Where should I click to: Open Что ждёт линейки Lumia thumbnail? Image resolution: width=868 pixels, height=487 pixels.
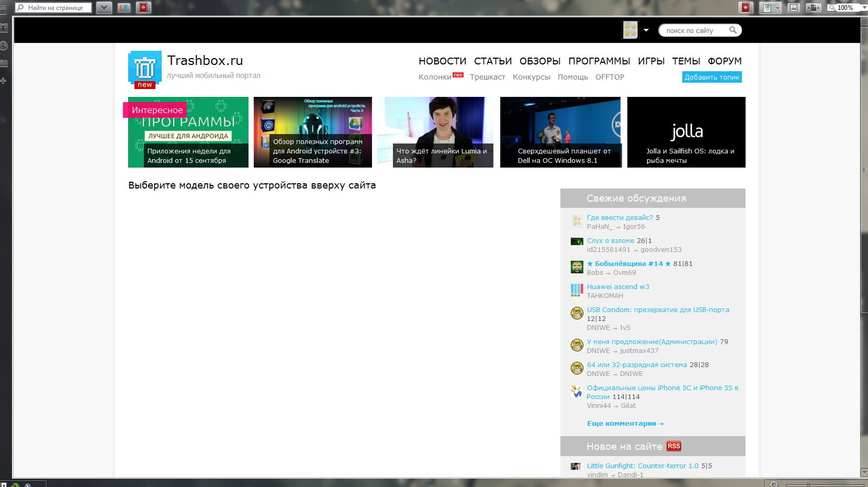(435, 132)
